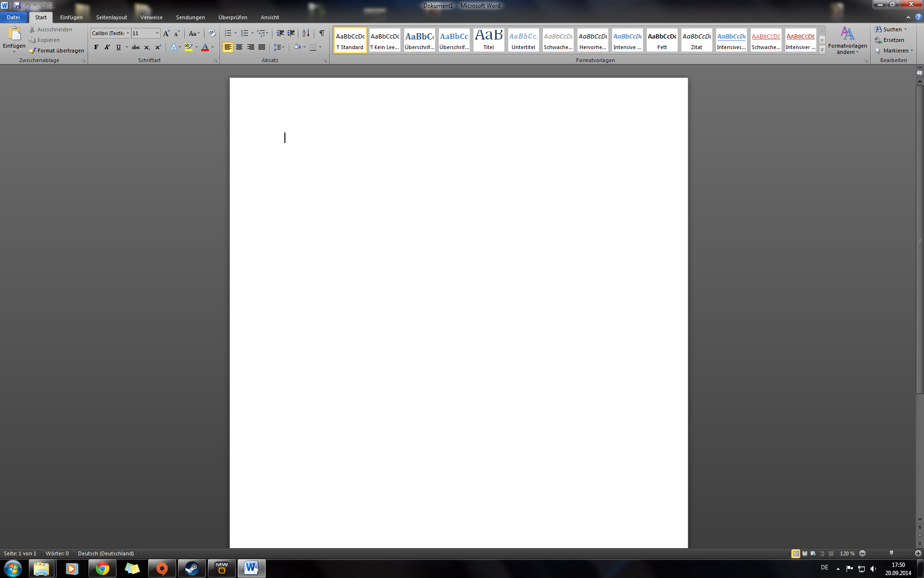Open the Seitenlayout tab
Image resolution: width=924 pixels, height=578 pixels.
[x=111, y=17]
